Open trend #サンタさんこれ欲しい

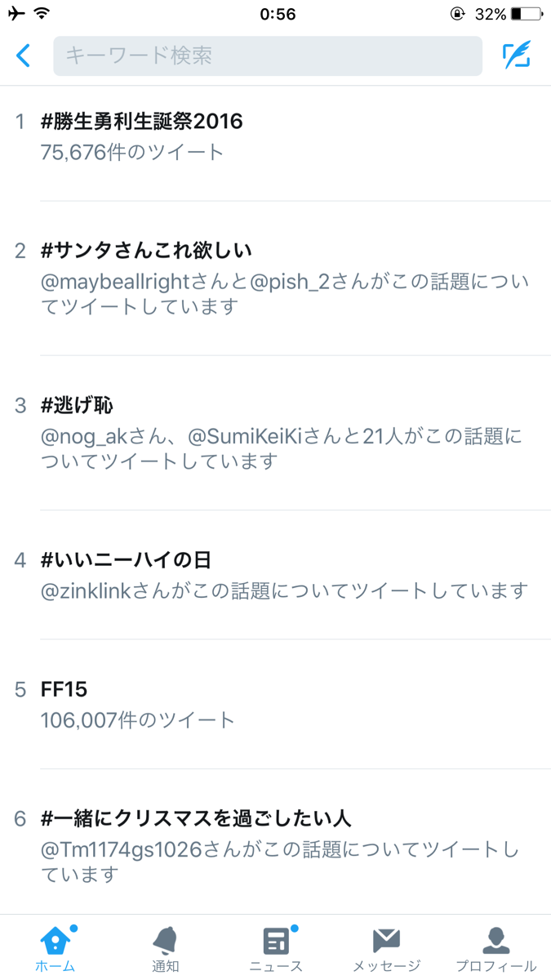tap(146, 251)
